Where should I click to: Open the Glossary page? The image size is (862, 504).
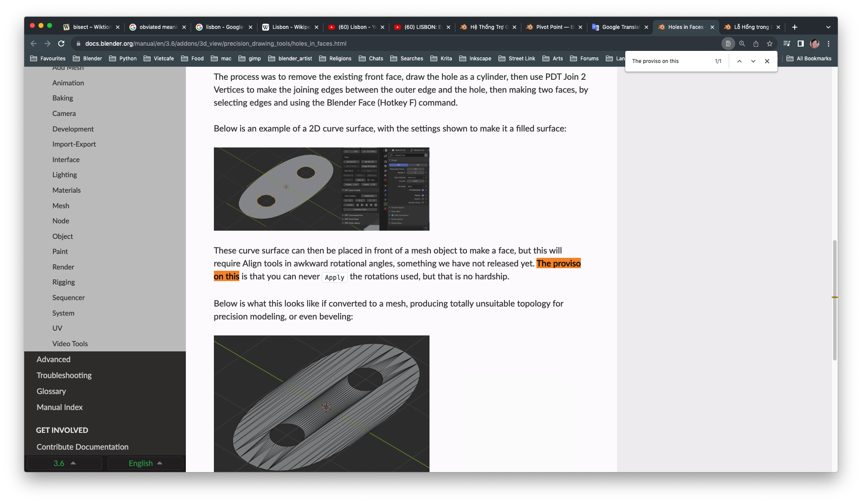tap(51, 391)
